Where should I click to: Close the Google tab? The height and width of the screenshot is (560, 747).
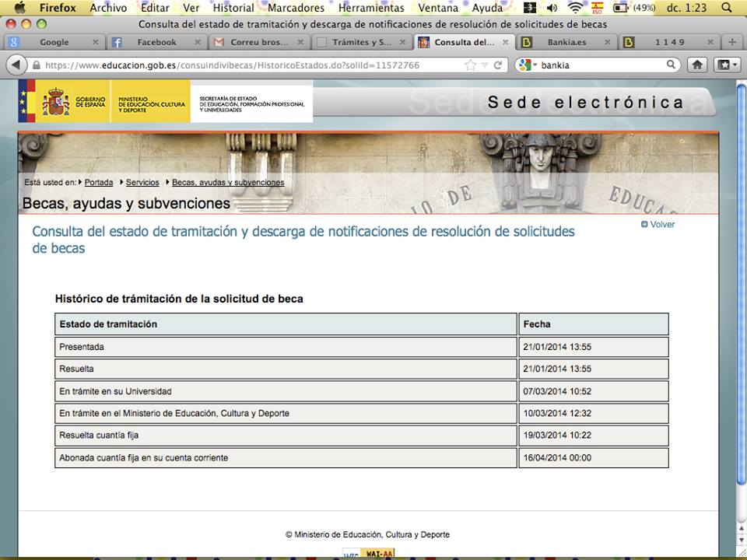pos(95,42)
